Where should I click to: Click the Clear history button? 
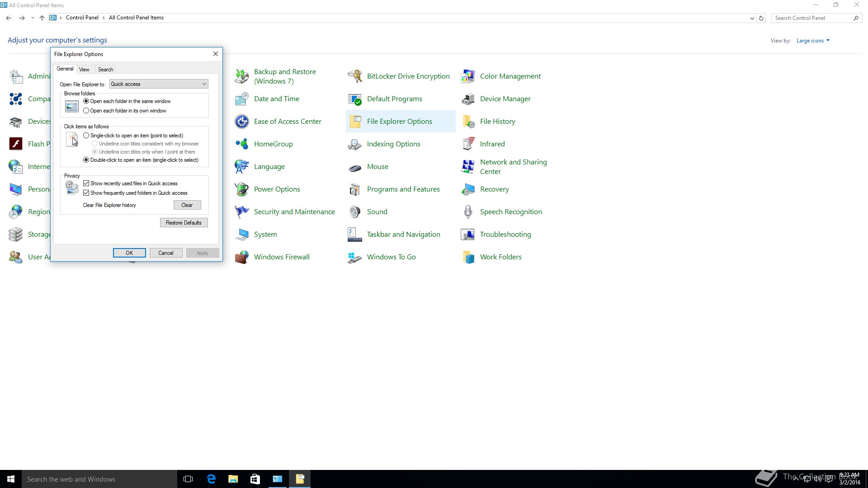187,205
